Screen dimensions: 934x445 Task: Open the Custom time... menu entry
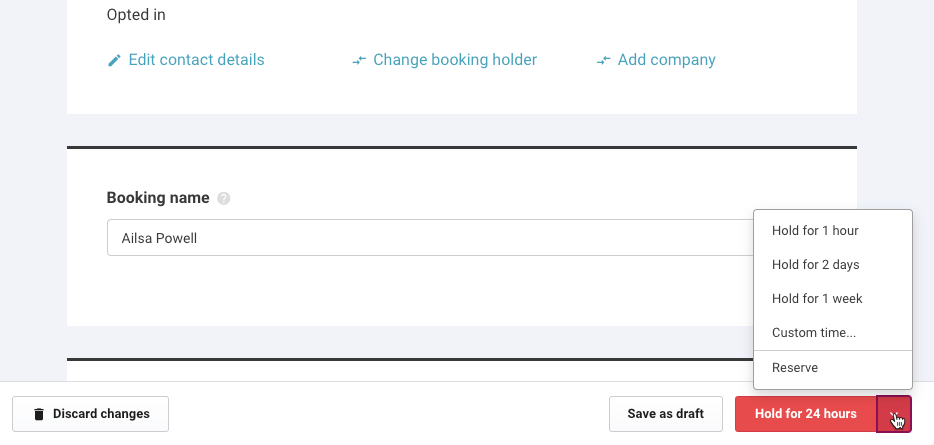813,333
